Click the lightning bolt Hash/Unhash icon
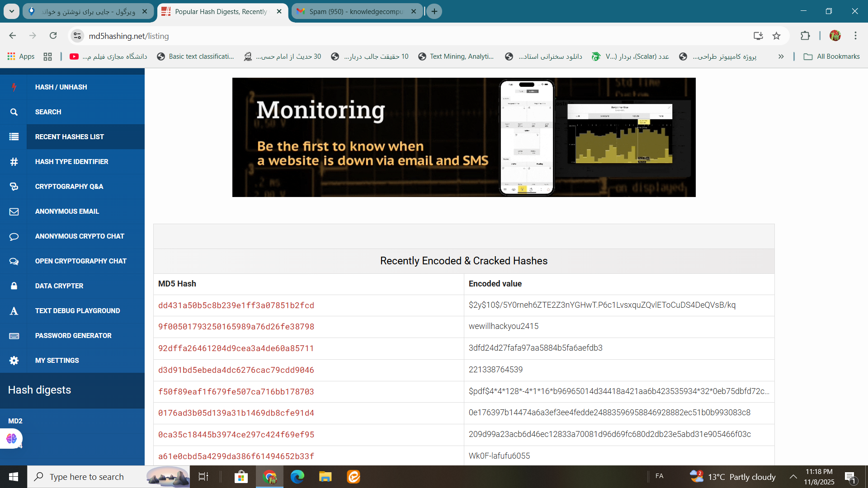The image size is (868, 488). coord(14,87)
